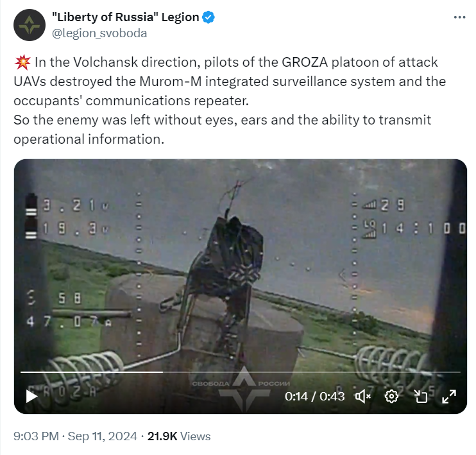The image size is (476, 455).
Task: Click the drone video frame center
Action: click(241, 286)
